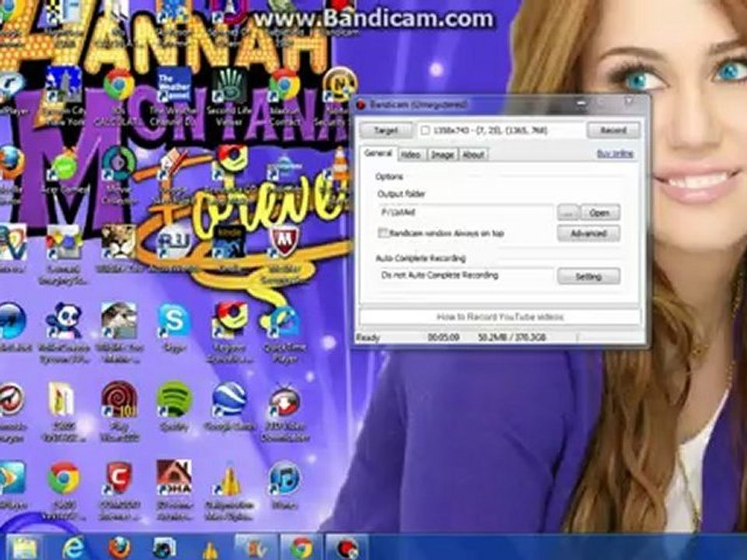The width and height of the screenshot is (747, 560).
Task: Open Internet Explorer from the taskbar
Action: 74,547
